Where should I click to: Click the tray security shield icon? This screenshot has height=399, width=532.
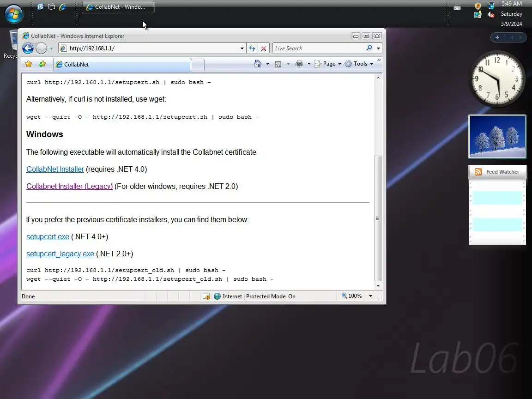click(x=478, y=6)
